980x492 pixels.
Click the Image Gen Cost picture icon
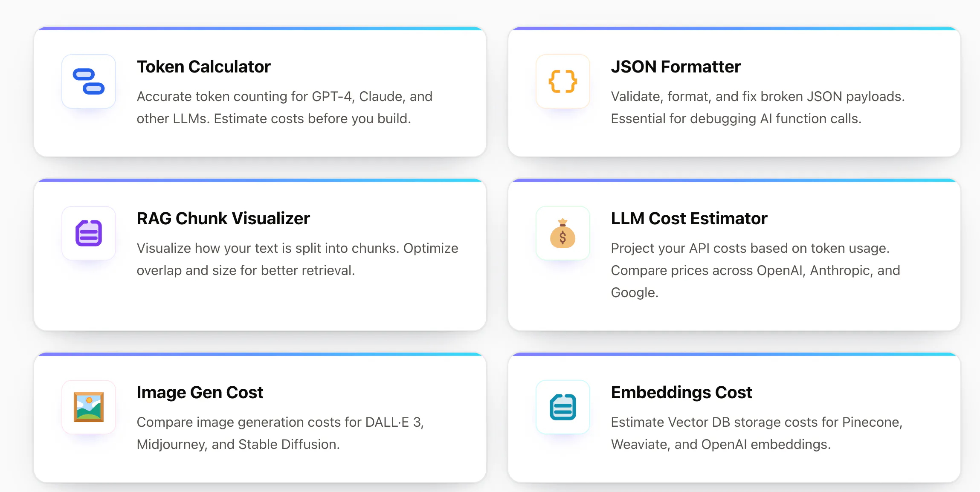(89, 407)
